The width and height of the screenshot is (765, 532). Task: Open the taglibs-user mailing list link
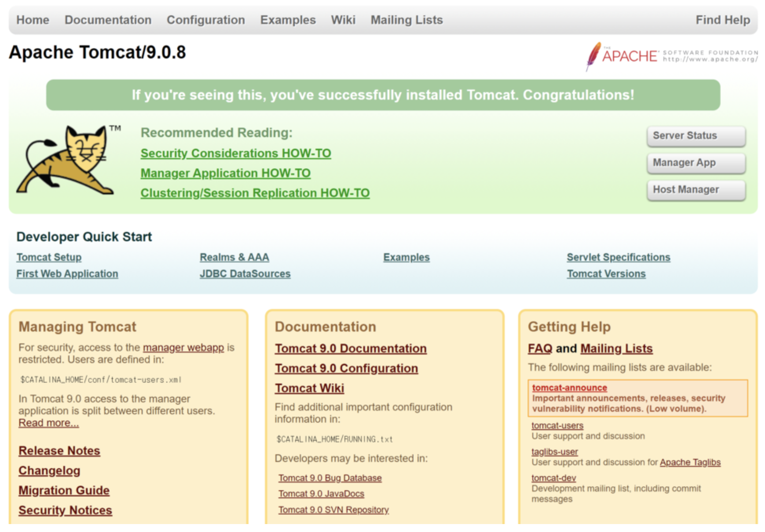click(555, 452)
